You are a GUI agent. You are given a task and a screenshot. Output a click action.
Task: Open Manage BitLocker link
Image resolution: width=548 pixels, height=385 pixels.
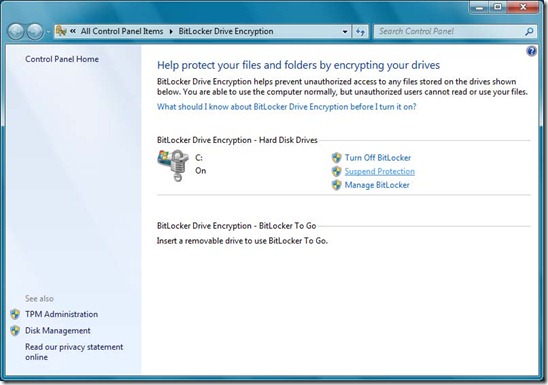[x=377, y=185]
